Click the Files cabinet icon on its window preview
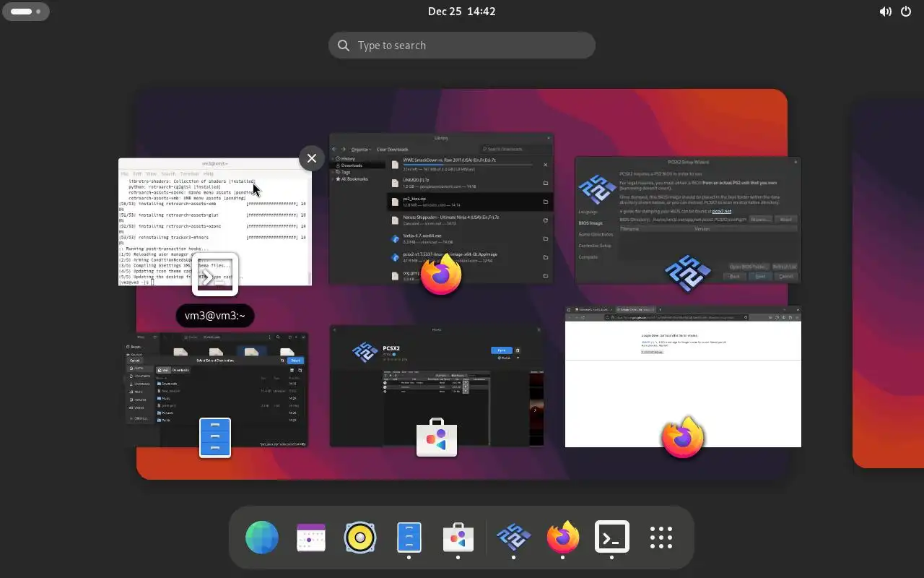The height and width of the screenshot is (578, 924). coord(215,438)
